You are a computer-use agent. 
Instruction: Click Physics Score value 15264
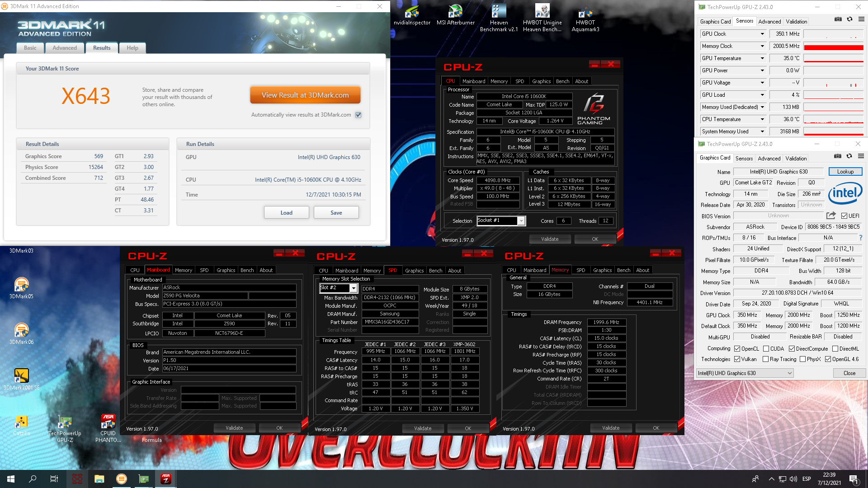click(x=95, y=167)
